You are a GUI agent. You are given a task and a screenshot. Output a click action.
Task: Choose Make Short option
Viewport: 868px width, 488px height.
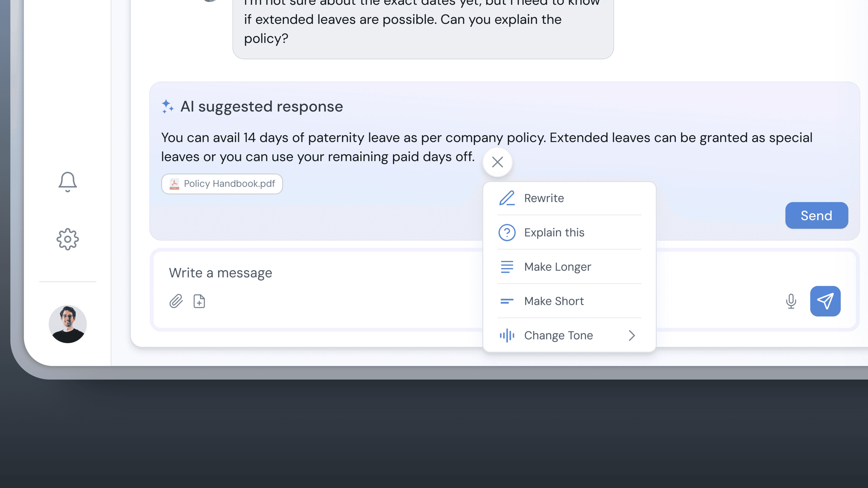pos(554,301)
